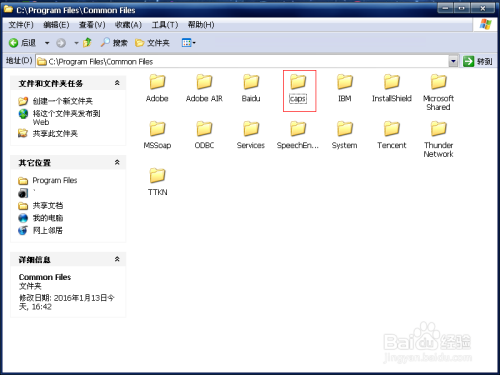Open 网上邻居 location
The image size is (500, 375).
click(47, 230)
